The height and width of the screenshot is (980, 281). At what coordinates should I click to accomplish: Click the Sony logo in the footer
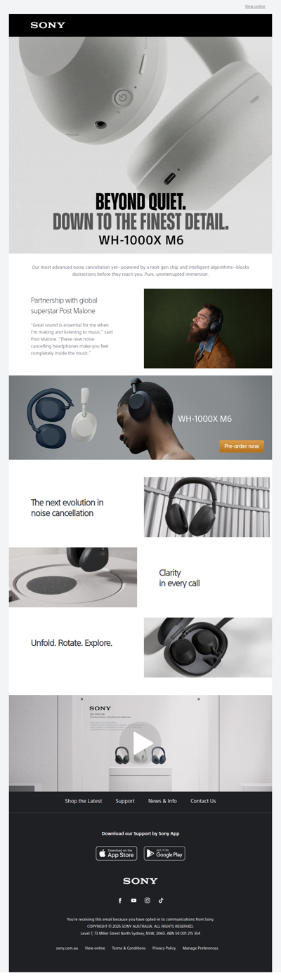point(140,880)
